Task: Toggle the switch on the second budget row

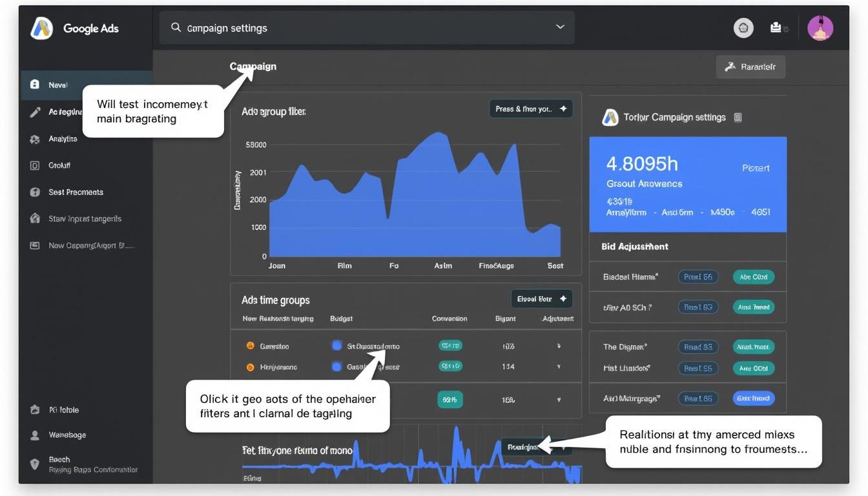Action: click(x=336, y=366)
